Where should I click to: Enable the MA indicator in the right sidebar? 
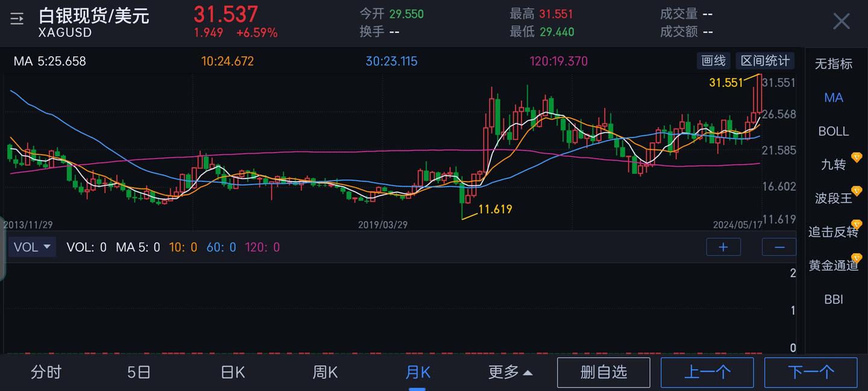click(x=834, y=97)
